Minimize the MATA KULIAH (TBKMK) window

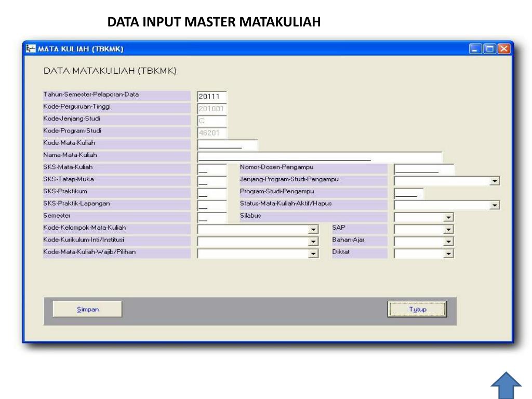[475, 49]
